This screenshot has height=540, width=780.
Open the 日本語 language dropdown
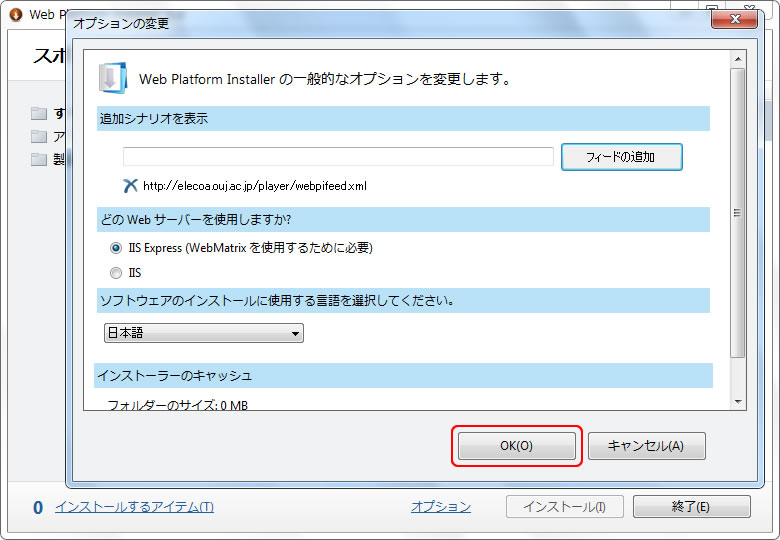(x=204, y=333)
